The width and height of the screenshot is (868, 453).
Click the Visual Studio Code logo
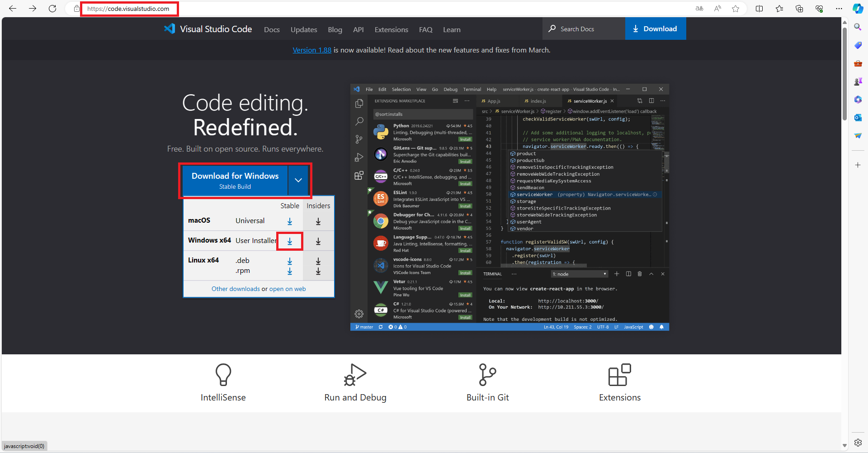208,29
